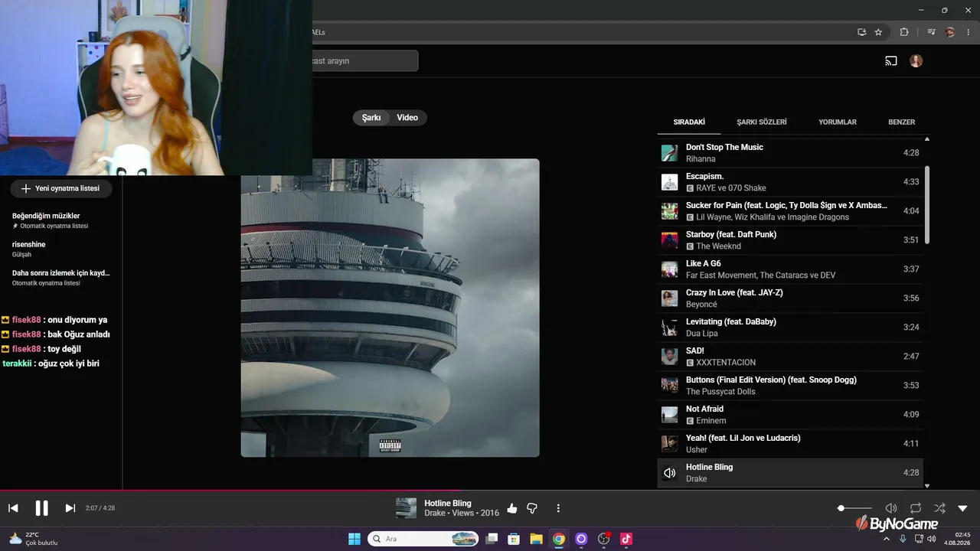
Task: Create a new playlist with Yeni oynatma listesi
Action: pyautogui.click(x=60, y=188)
